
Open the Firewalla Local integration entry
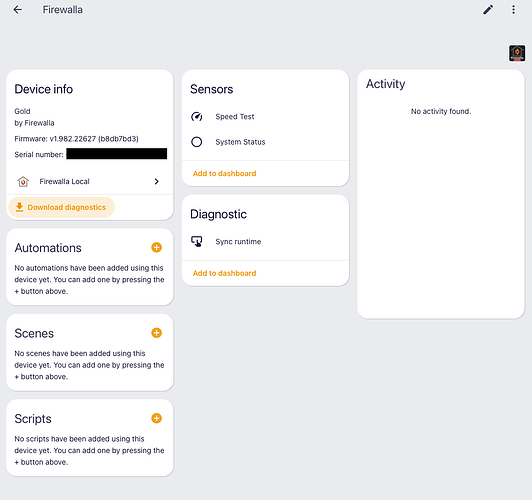(x=90, y=181)
